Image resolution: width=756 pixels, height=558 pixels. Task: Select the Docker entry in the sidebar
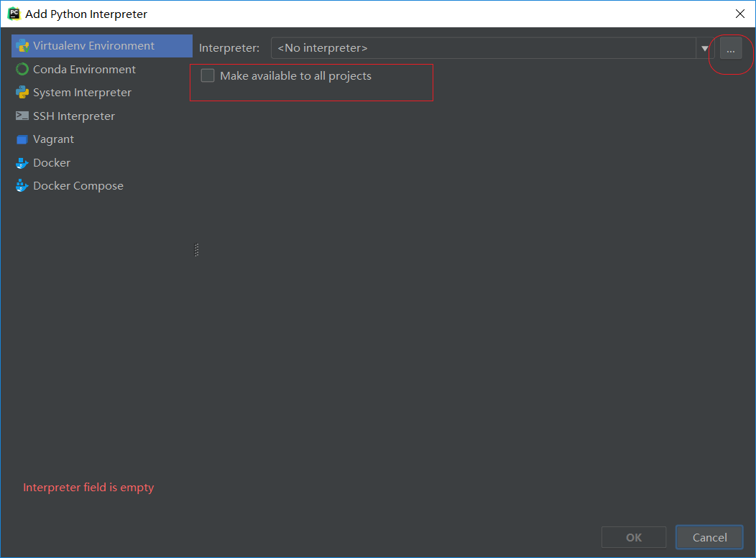point(102,163)
